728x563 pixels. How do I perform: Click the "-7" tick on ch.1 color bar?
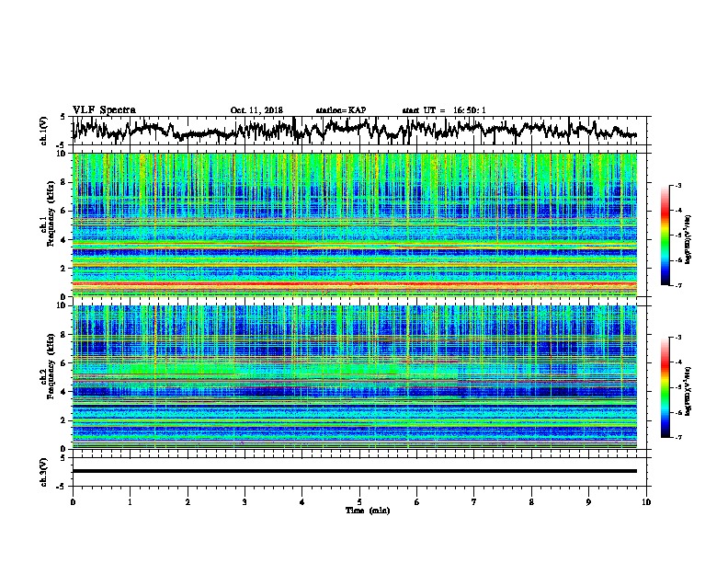(678, 285)
